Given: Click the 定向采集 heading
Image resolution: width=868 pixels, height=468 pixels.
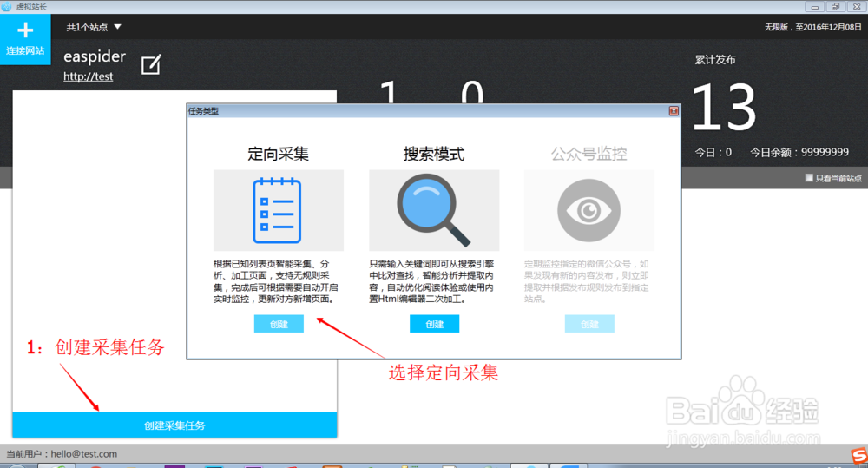Looking at the screenshot, I should click(278, 154).
